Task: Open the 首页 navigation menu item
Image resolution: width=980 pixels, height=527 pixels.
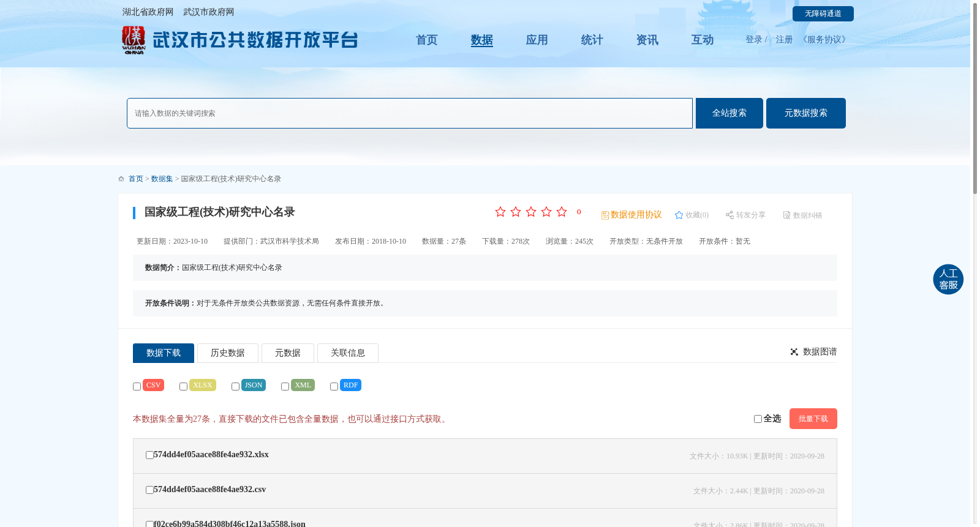Action: pos(427,40)
